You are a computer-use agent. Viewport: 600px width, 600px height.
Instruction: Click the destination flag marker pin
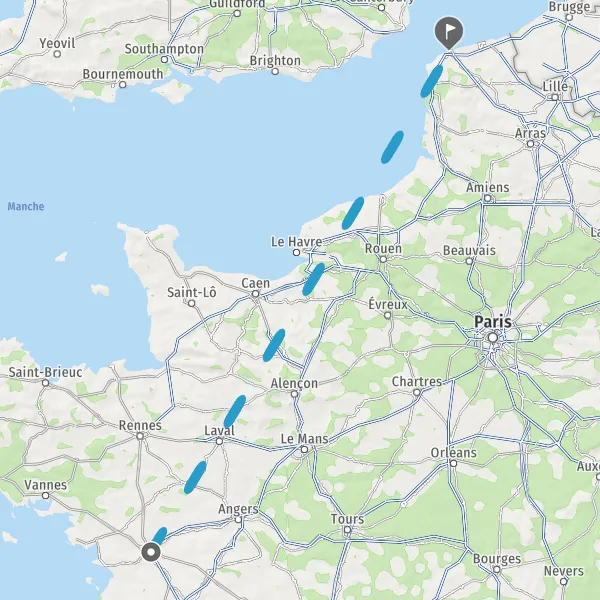coord(448,32)
